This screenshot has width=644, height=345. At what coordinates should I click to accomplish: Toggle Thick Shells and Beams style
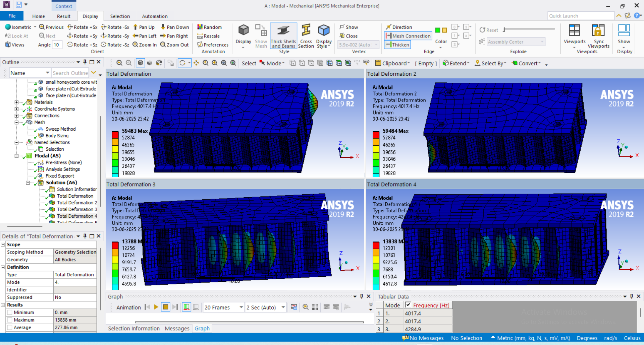283,36
